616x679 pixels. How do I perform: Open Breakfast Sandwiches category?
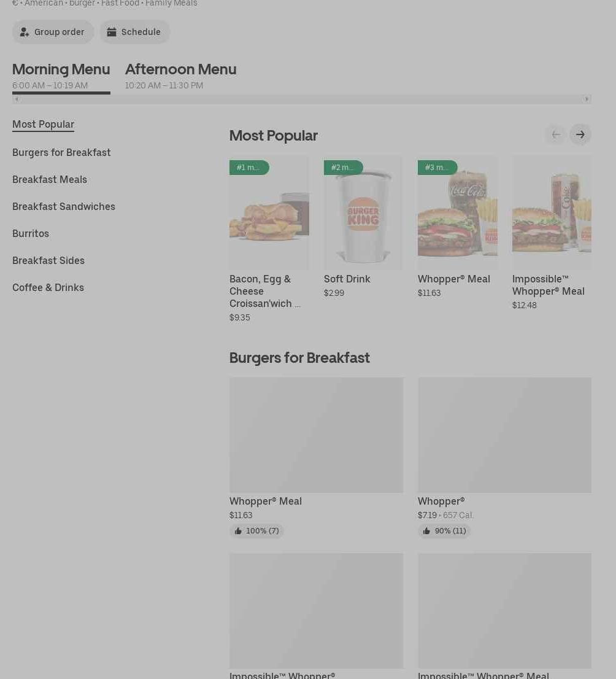[x=64, y=206]
